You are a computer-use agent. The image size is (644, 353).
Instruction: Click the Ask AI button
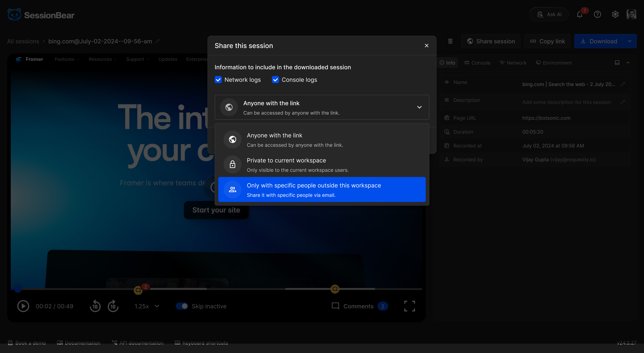point(549,15)
